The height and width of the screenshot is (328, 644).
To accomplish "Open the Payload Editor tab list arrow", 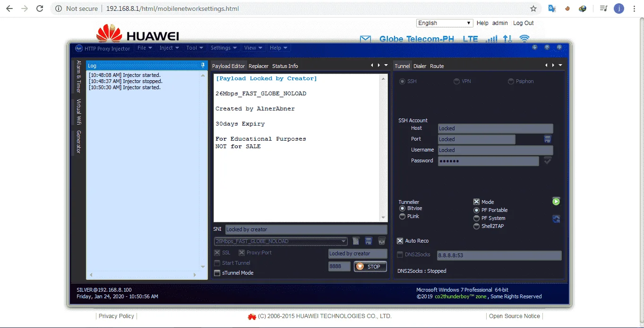I will pos(386,65).
